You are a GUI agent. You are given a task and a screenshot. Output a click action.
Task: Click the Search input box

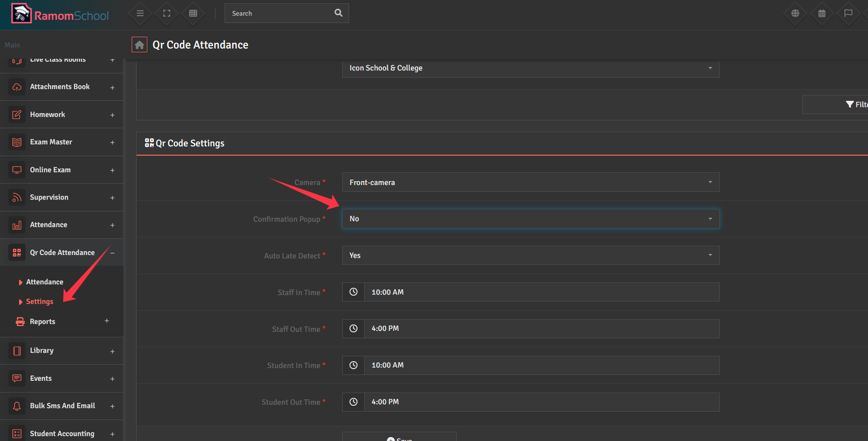pos(279,13)
